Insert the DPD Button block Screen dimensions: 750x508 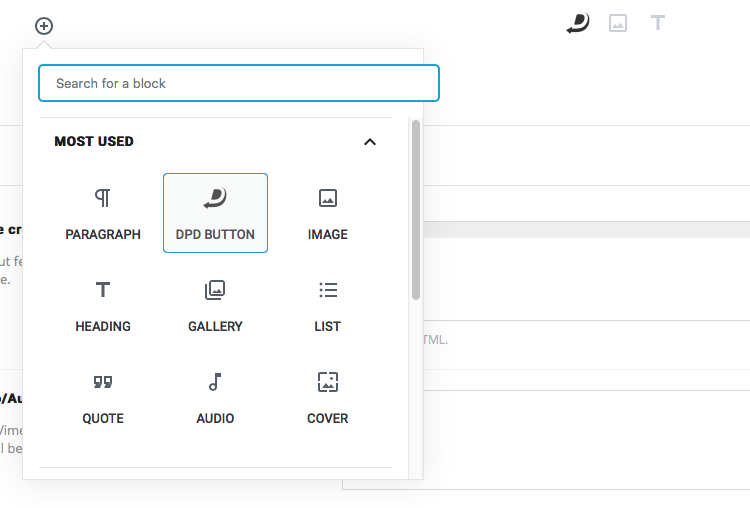click(215, 213)
